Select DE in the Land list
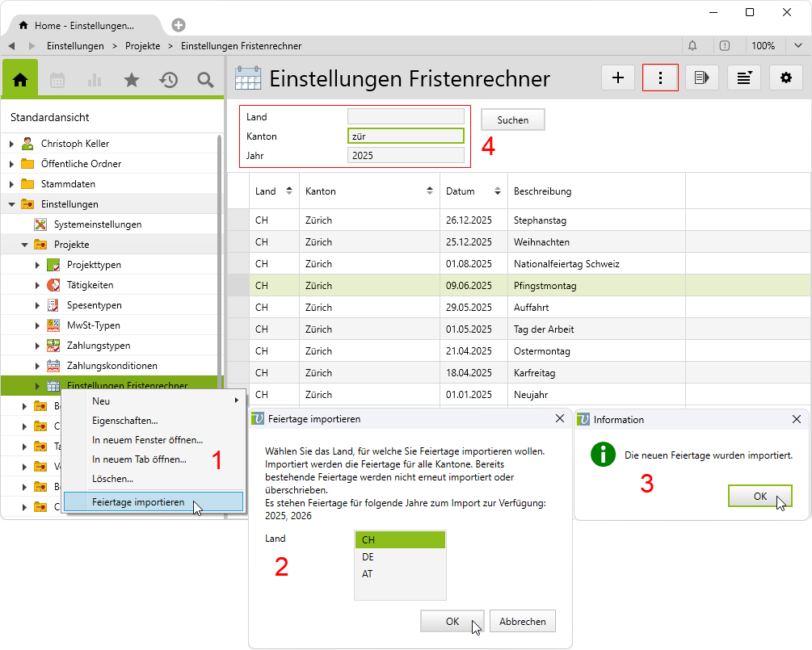Viewport: 812px width, 650px height. (400, 557)
